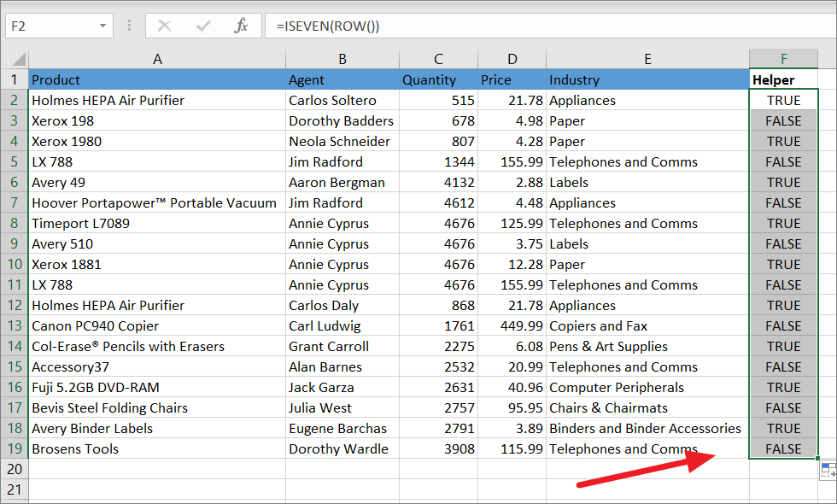This screenshot has height=504, width=837.
Task: Click the Select All corner triangle
Action: click(19, 58)
